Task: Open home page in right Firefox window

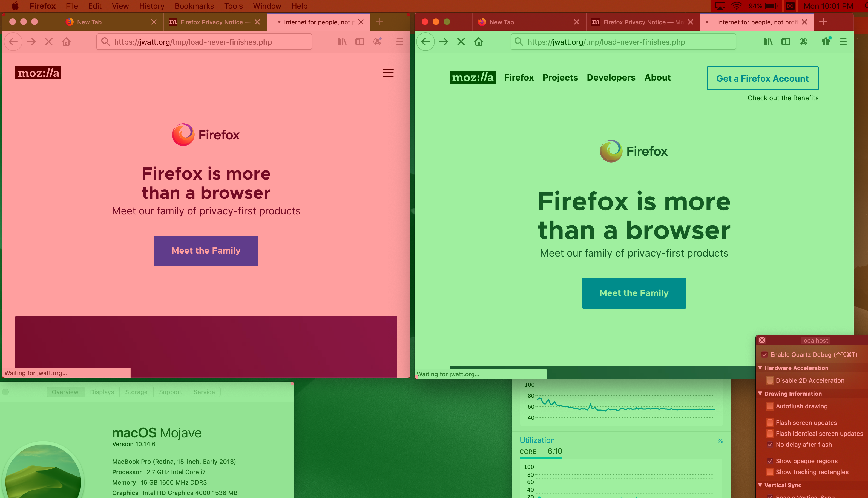Action: tap(479, 42)
